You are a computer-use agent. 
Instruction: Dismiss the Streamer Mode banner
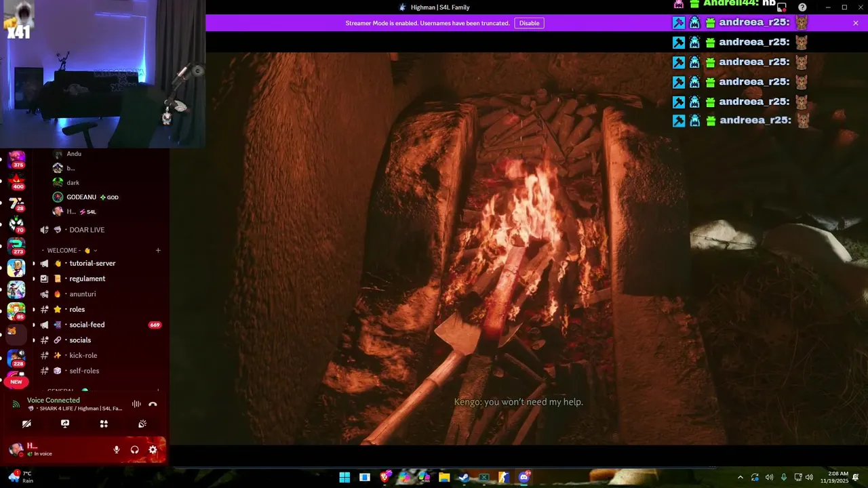(856, 23)
